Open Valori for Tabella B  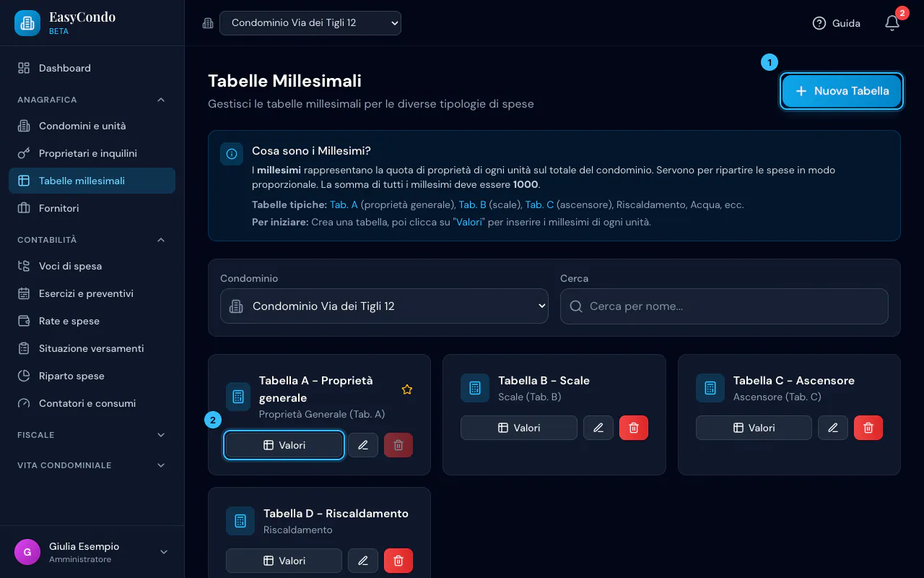[519, 428]
